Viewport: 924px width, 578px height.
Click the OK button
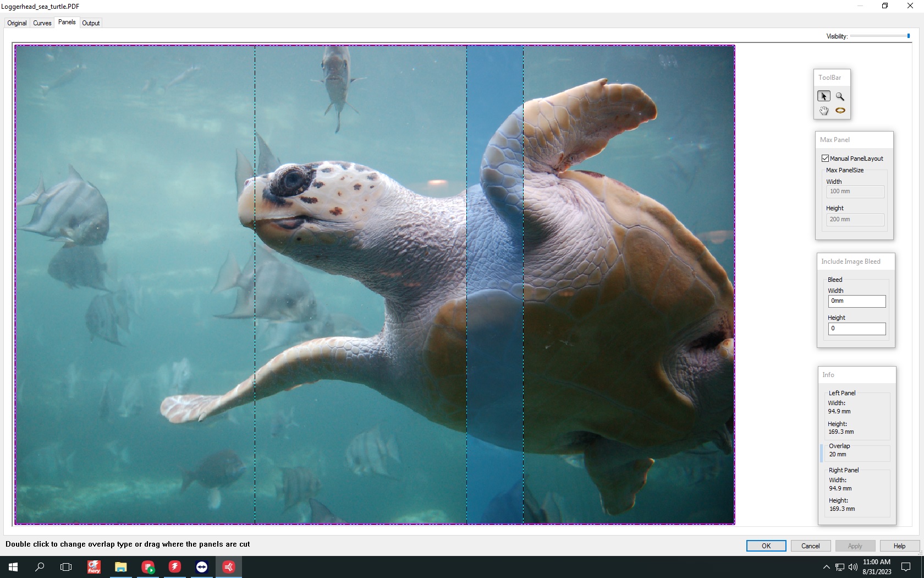click(766, 546)
